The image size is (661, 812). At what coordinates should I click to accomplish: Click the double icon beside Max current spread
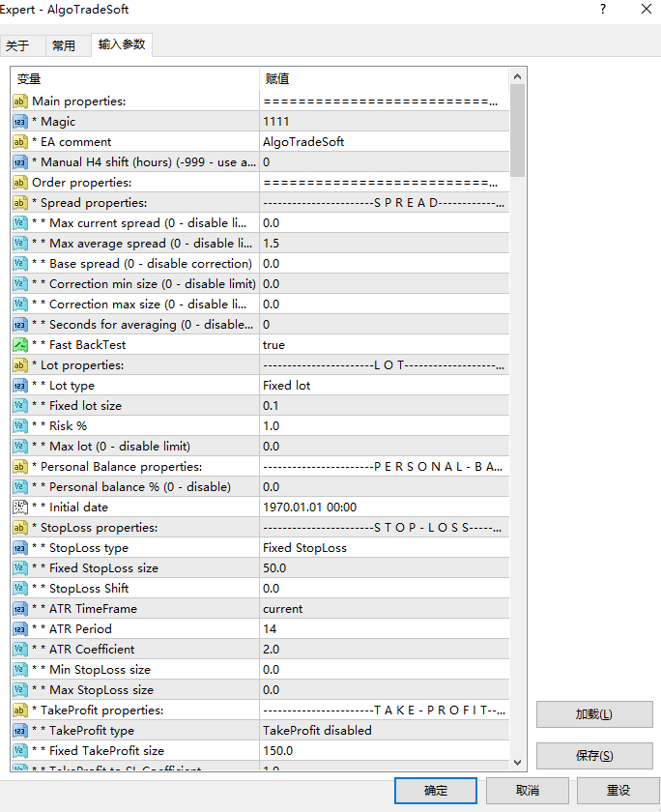point(19,223)
